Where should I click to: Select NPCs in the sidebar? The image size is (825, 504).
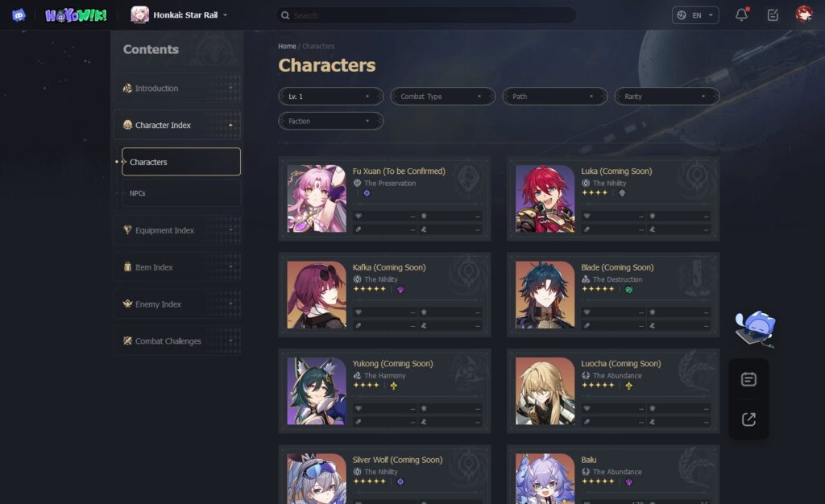[x=181, y=193]
